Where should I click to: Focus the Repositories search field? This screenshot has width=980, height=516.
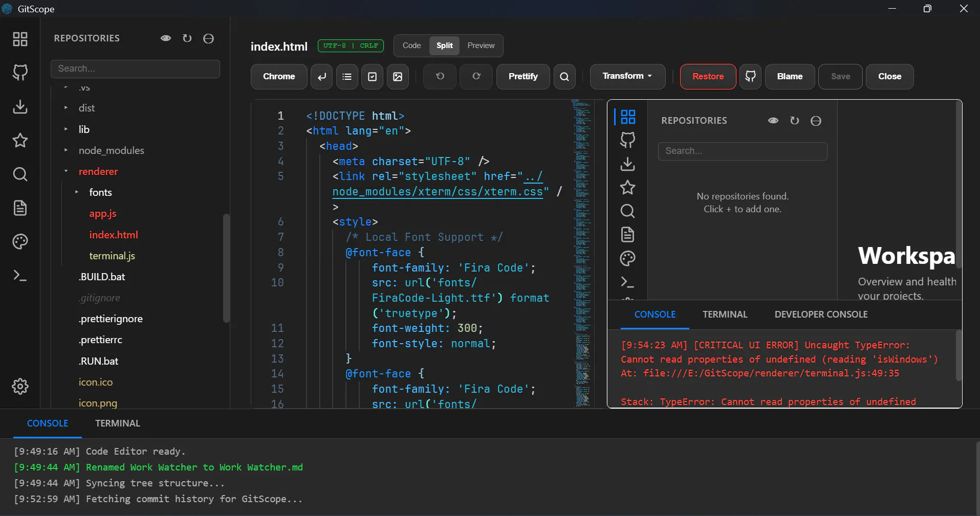point(135,69)
